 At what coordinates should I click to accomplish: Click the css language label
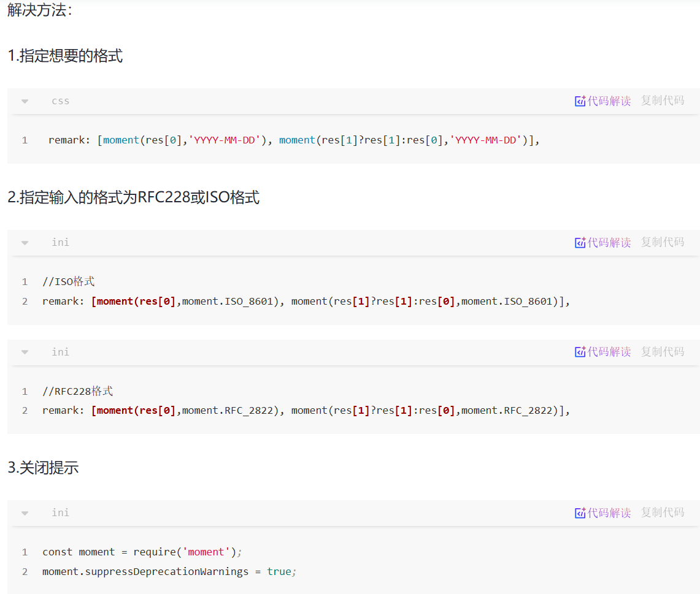pos(61,101)
